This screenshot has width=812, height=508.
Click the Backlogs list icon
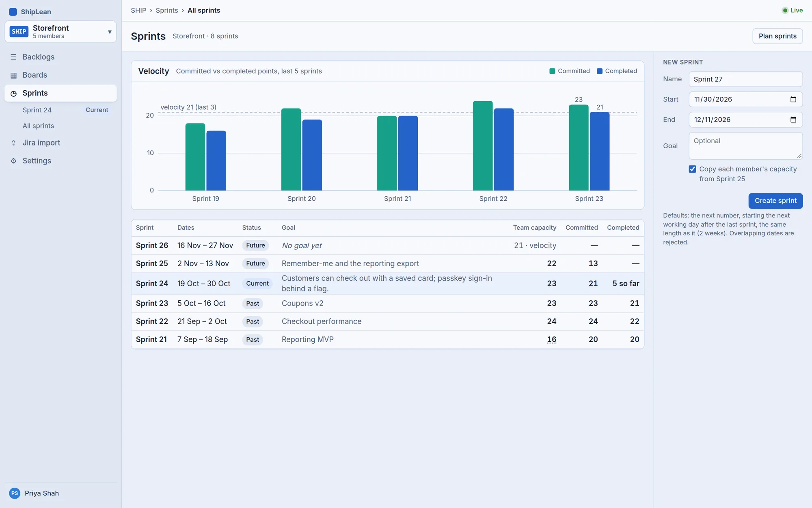pos(13,57)
